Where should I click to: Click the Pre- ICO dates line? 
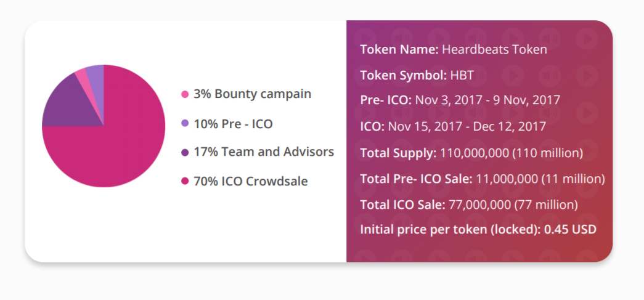(460, 100)
